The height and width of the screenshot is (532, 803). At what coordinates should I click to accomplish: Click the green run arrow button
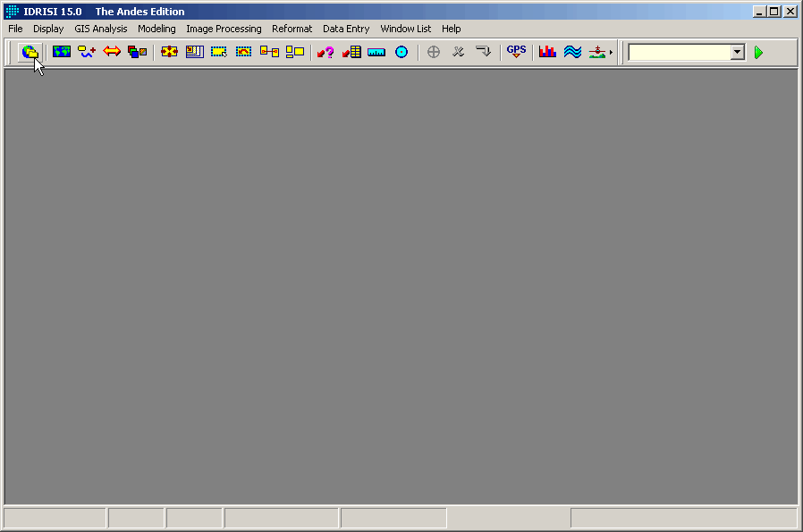tap(759, 52)
